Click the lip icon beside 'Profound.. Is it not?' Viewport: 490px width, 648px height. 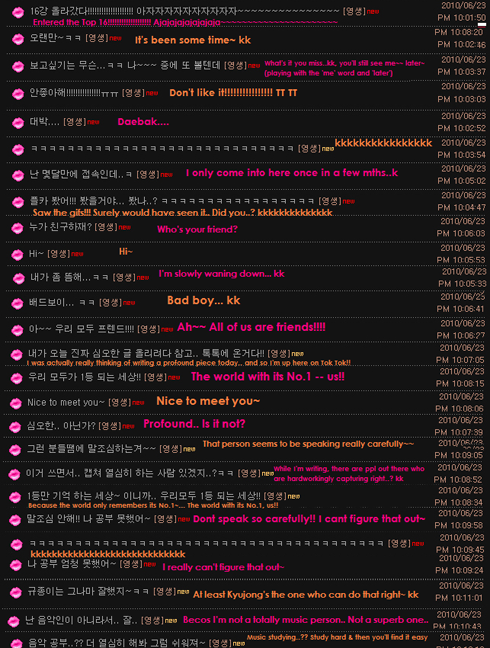[15, 427]
